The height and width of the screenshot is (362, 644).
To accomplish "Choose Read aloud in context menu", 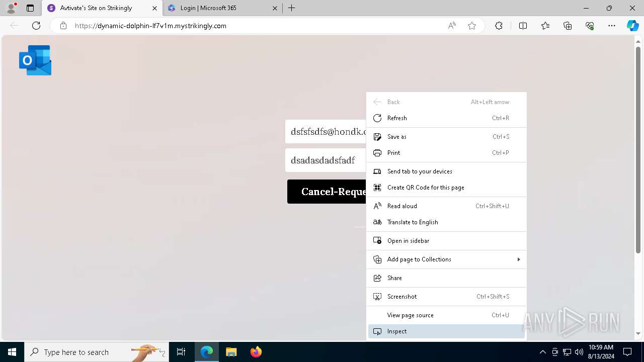I will coord(446,206).
